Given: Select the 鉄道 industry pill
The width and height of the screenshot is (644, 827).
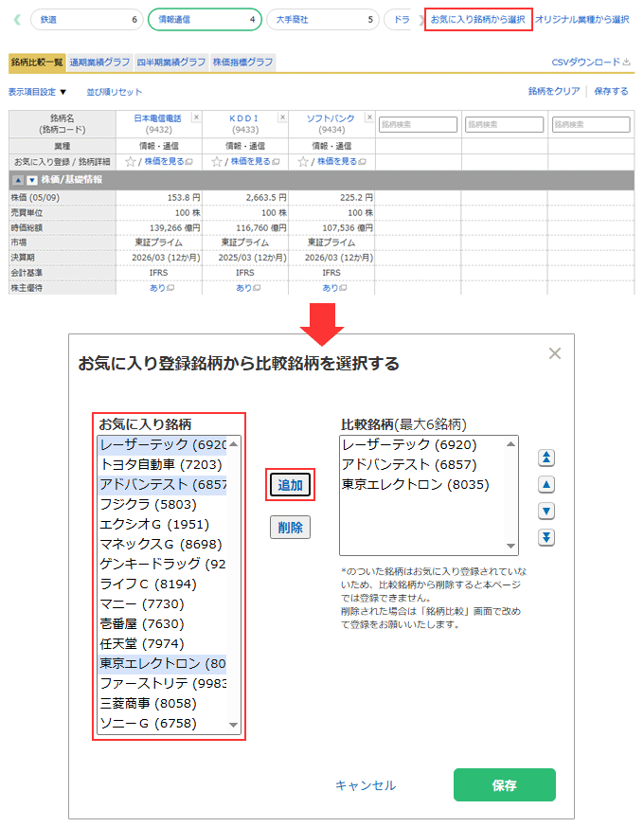Looking at the screenshot, I should tap(87, 20).
